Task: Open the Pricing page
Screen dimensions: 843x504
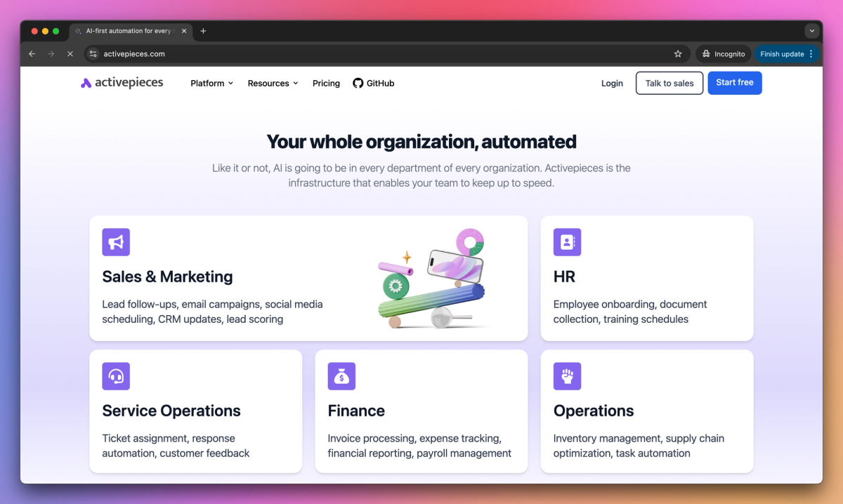Action: 326,83
